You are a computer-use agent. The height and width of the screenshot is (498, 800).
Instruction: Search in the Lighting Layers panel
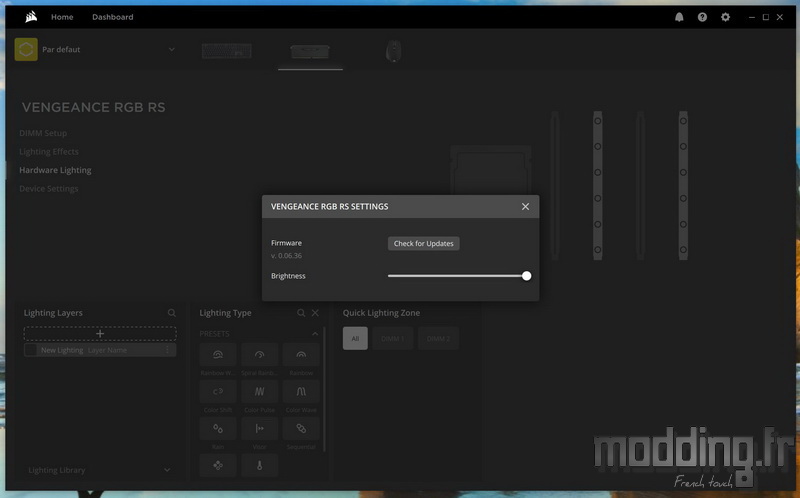(x=172, y=313)
